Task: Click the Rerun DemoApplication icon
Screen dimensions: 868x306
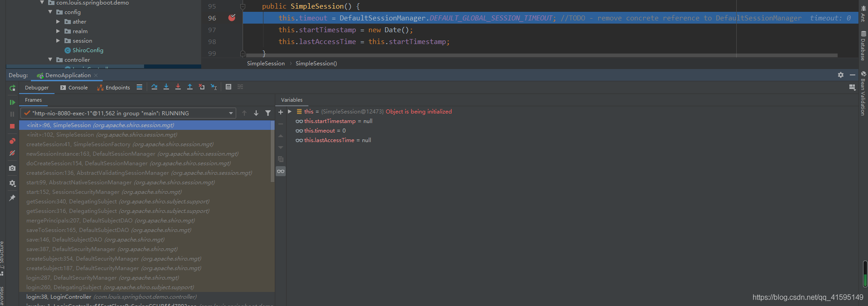Action: pos(12,88)
